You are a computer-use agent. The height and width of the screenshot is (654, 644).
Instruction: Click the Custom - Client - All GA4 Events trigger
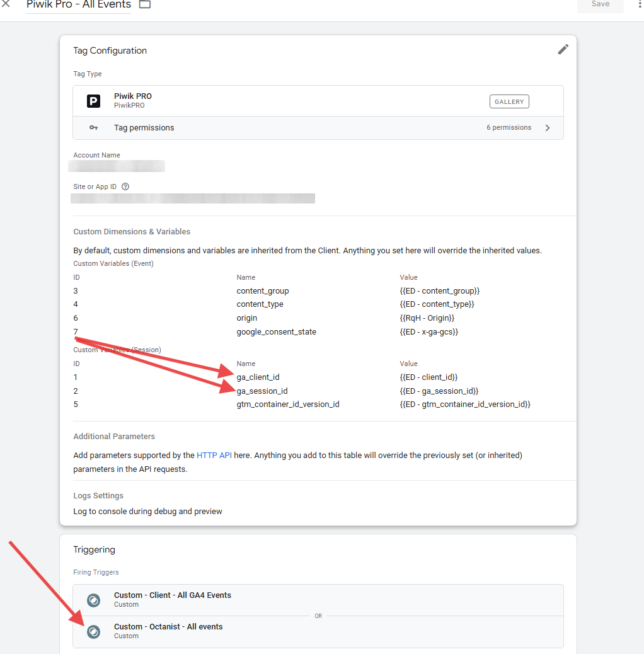pyautogui.click(x=172, y=595)
